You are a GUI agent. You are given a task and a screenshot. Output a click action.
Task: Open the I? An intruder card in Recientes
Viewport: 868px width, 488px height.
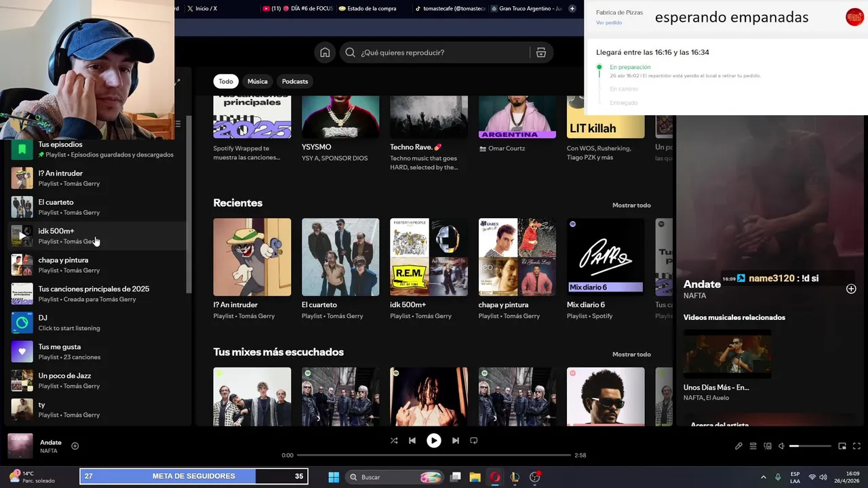click(252, 270)
